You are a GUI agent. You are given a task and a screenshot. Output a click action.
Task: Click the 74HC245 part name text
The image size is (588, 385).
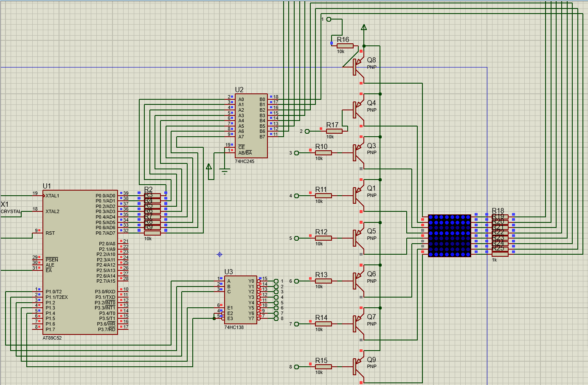245,161
